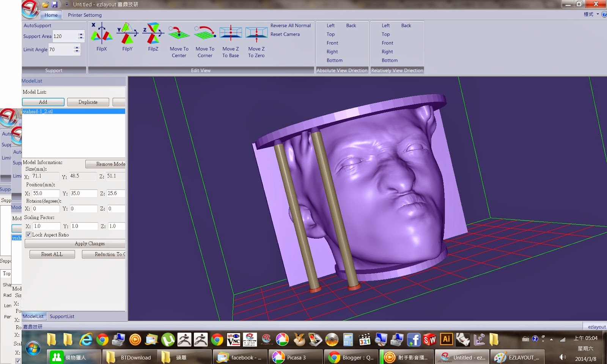
Task: Increase the Support Area value
Action: pos(80,34)
